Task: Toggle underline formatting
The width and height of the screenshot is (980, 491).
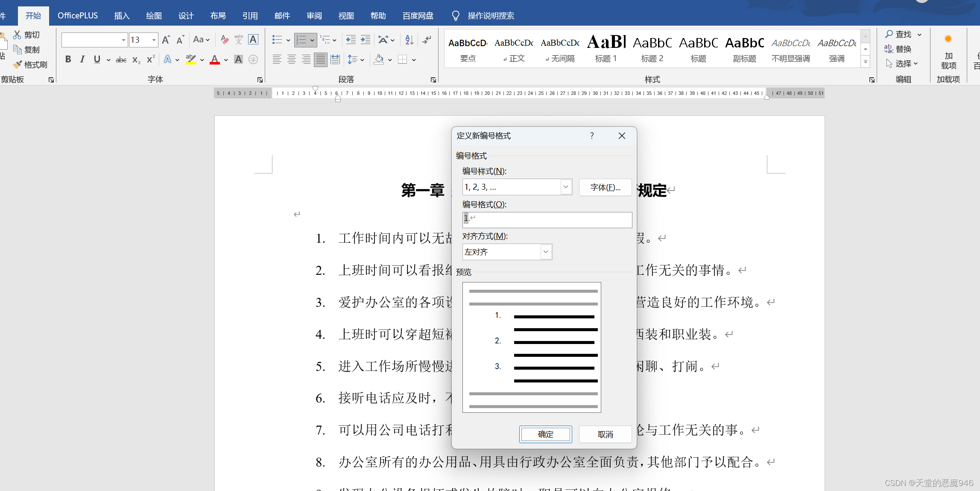Action: [97, 59]
